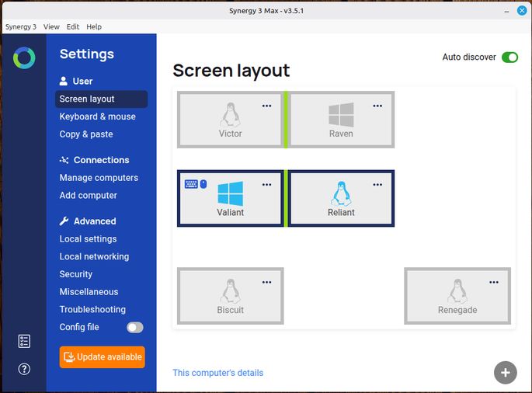Click Victor's penguin icon
Image resolution: width=532 pixels, height=393 pixels.
231,115
